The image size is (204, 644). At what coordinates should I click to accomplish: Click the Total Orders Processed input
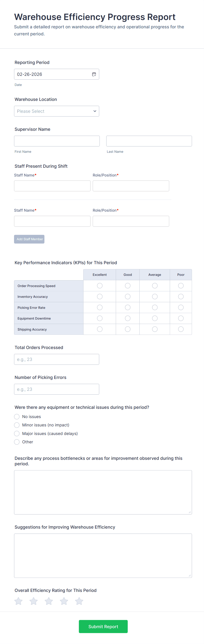57,359
